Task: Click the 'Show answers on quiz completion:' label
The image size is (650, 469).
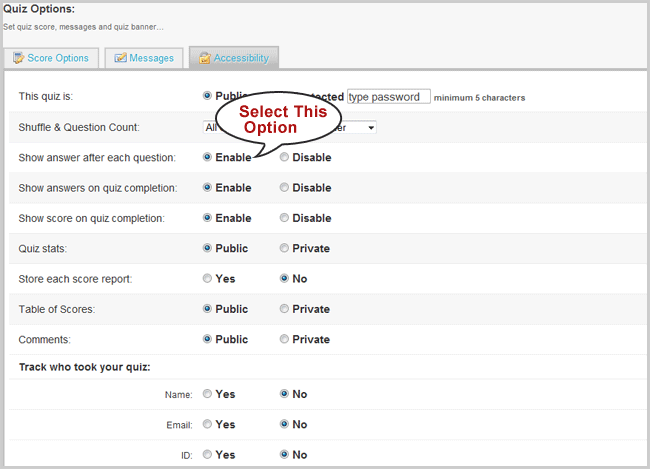Action: pos(98,188)
